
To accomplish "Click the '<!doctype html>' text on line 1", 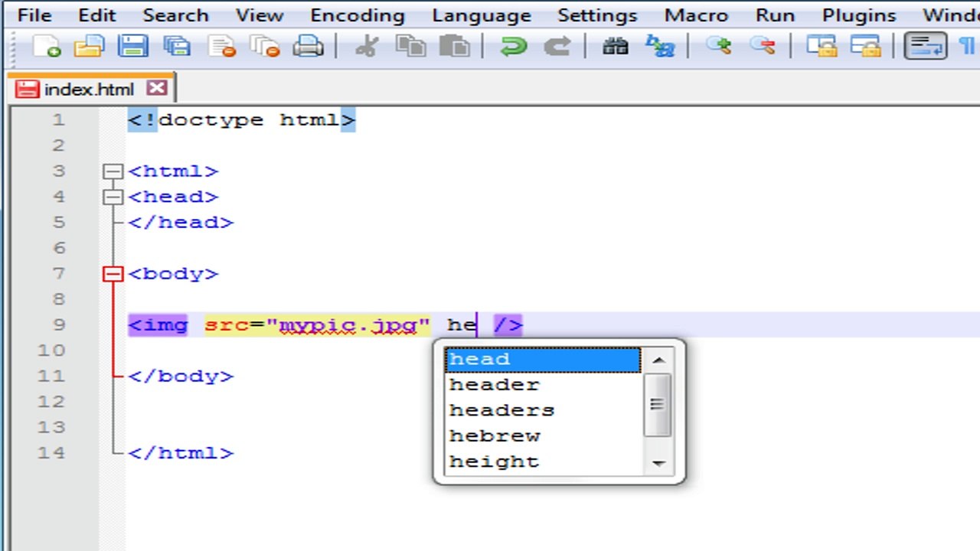I will coord(241,120).
